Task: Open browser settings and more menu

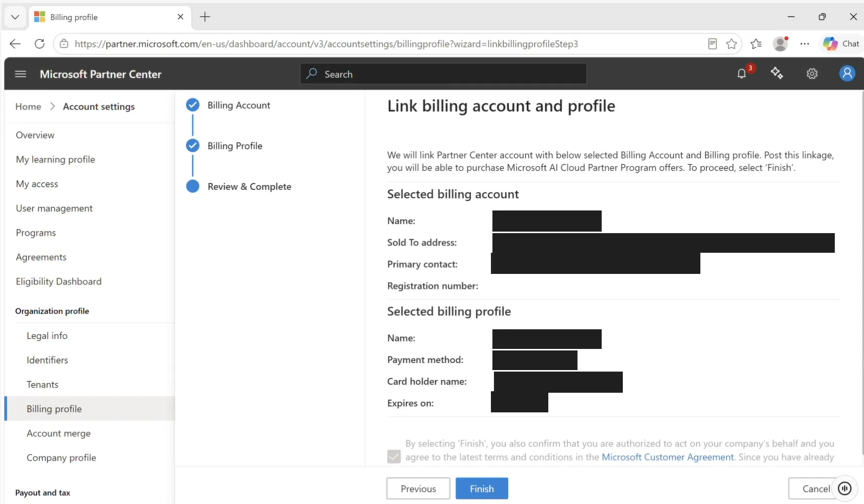Action: (805, 44)
